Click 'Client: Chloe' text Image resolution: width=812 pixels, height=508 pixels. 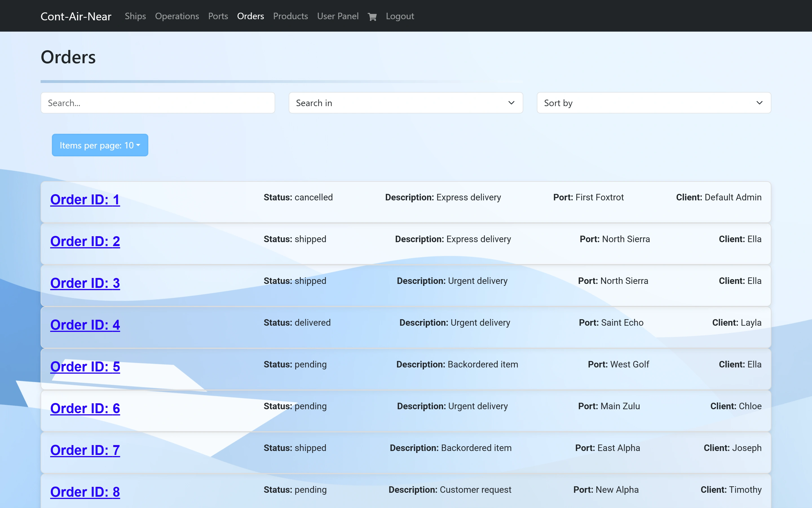pos(736,406)
